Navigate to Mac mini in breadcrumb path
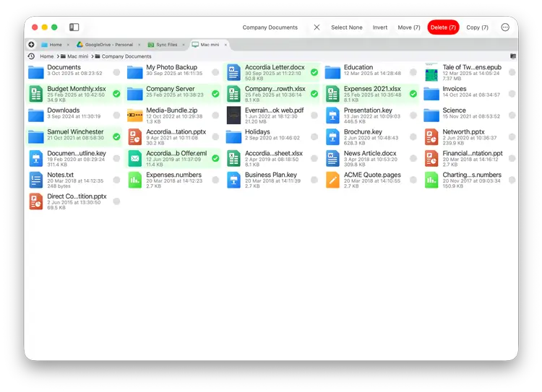The height and width of the screenshot is (392, 542). pyautogui.click(x=77, y=56)
